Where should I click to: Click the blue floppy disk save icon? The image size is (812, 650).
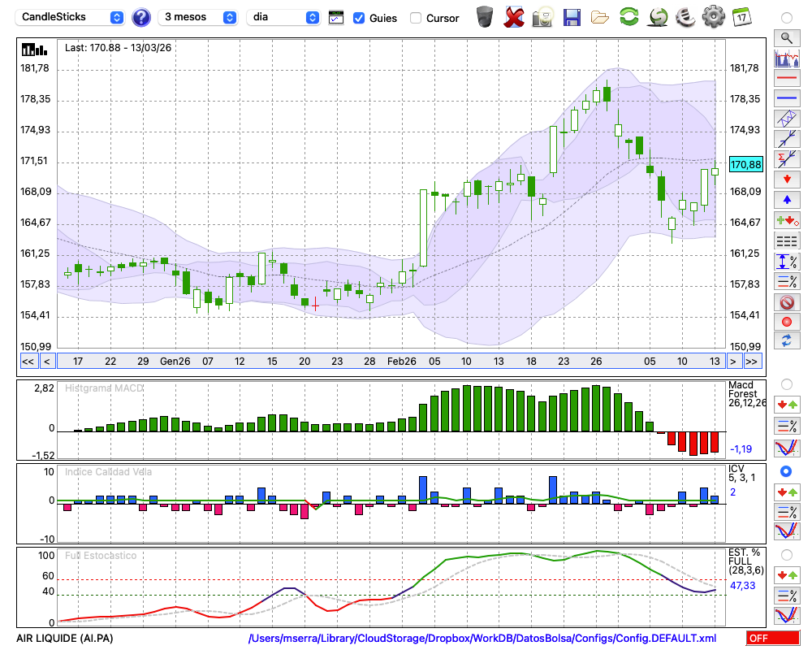tap(572, 17)
